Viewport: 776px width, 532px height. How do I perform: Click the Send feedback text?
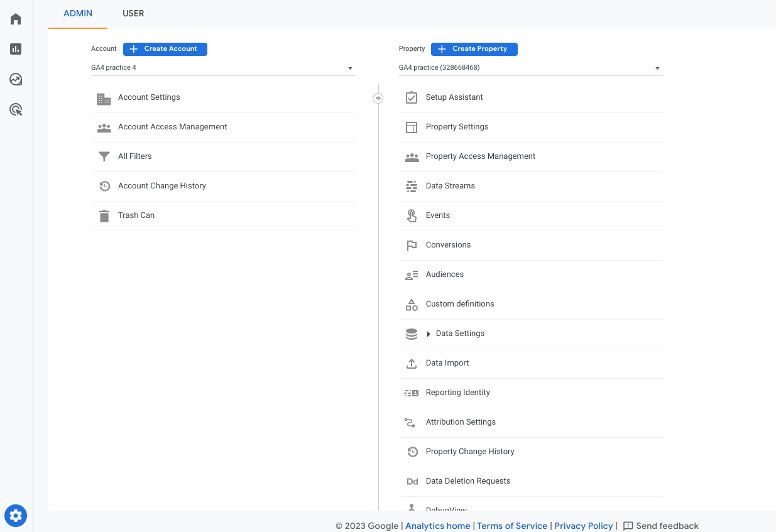[x=667, y=526]
